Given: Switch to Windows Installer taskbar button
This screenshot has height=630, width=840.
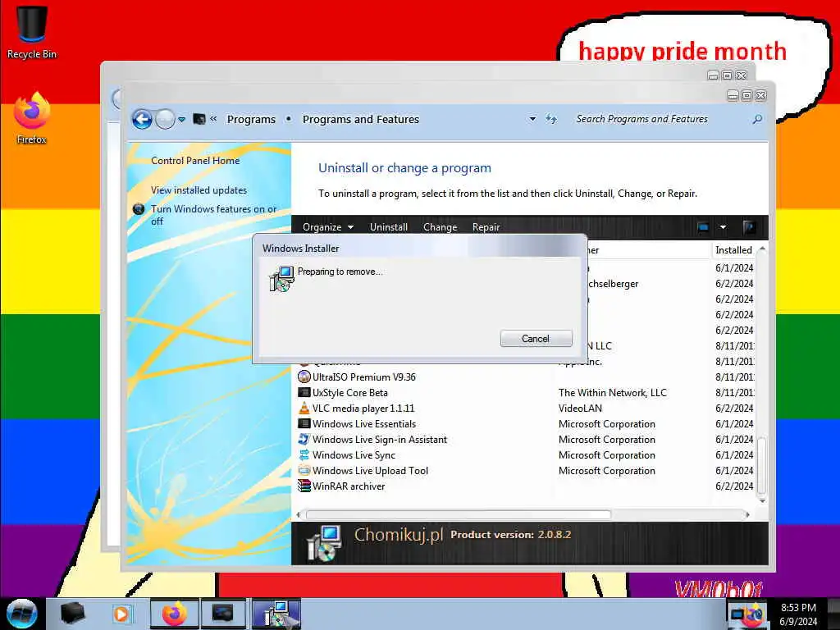Looking at the screenshot, I should 276,614.
